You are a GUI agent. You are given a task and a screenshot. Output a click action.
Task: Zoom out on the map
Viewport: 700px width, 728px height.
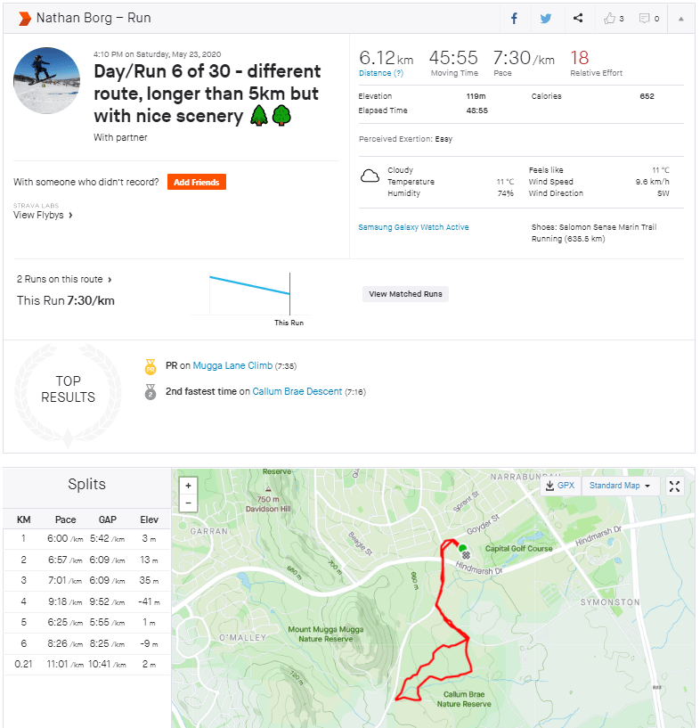coord(188,503)
